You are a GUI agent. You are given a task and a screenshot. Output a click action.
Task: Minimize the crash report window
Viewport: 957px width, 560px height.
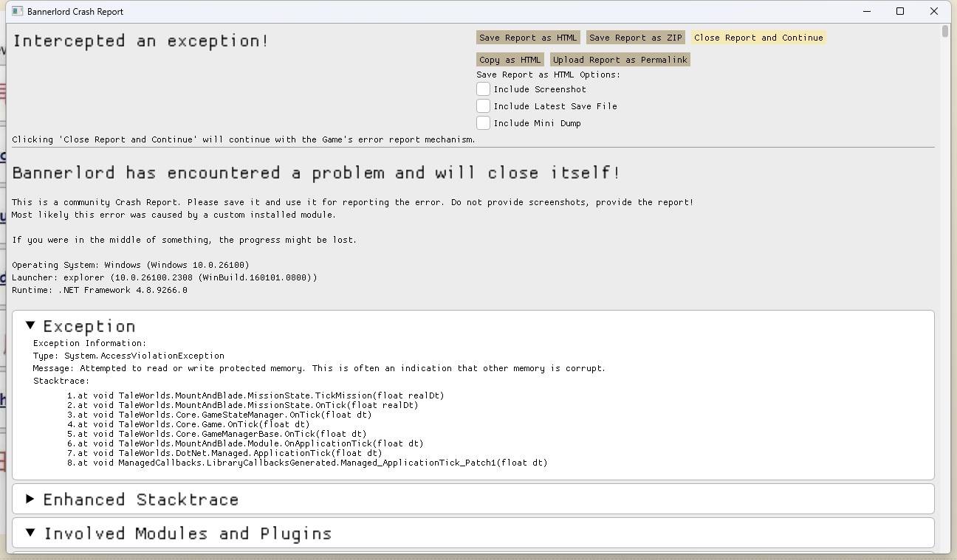click(867, 11)
